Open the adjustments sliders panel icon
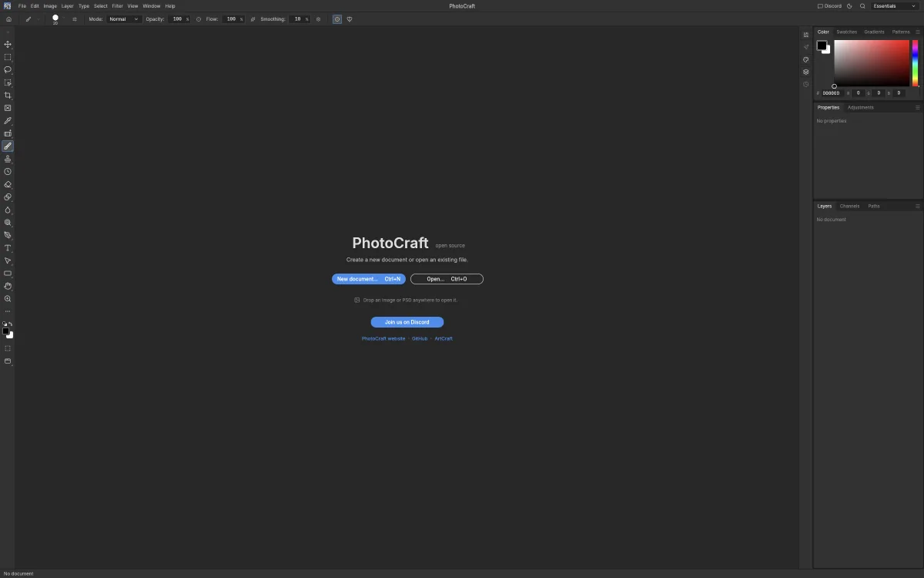924x578 pixels. click(x=806, y=35)
